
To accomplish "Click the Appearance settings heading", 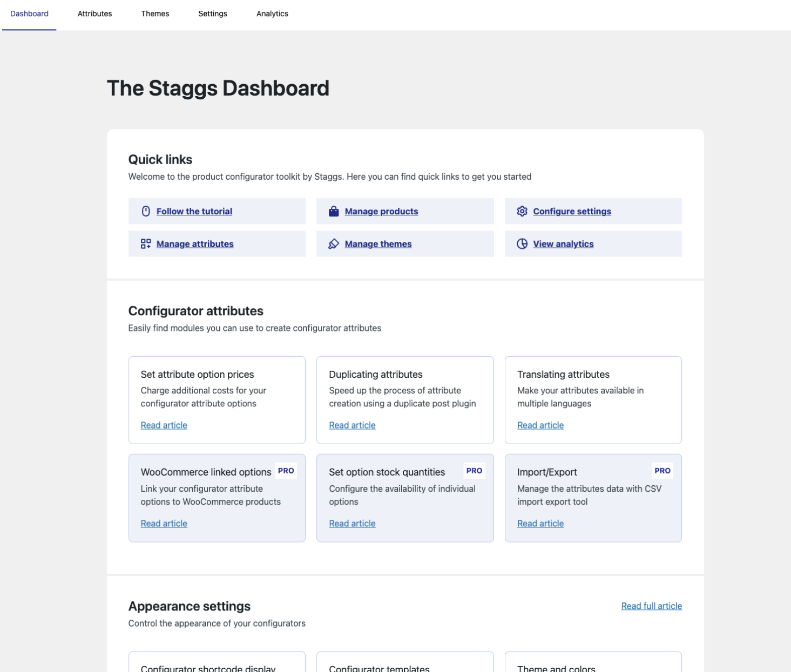I will coord(190,606).
